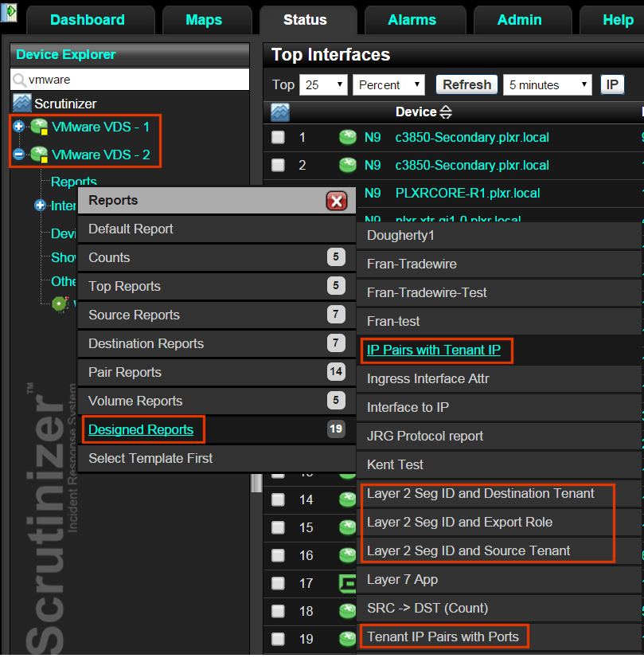This screenshot has width=644, height=658.
Task: Expand the Interfaces tree node plus icon
Action: [40, 206]
